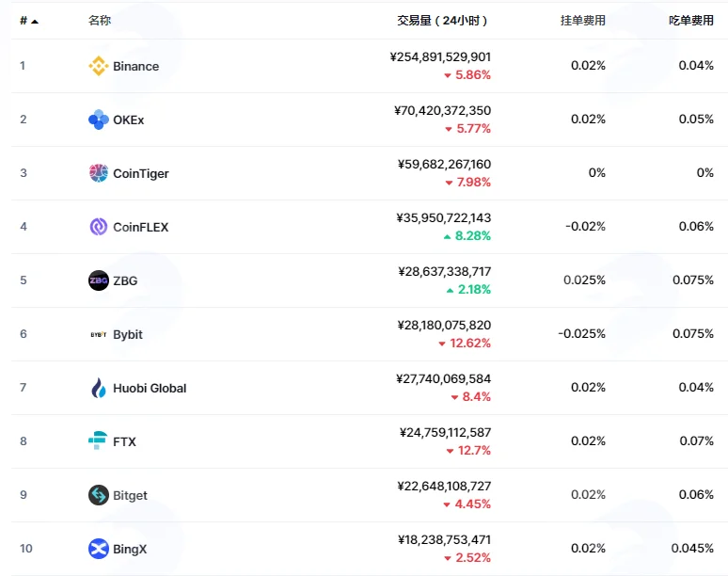728x576 pixels.
Task: Open the Binance exchange name link
Action: coord(136,67)
